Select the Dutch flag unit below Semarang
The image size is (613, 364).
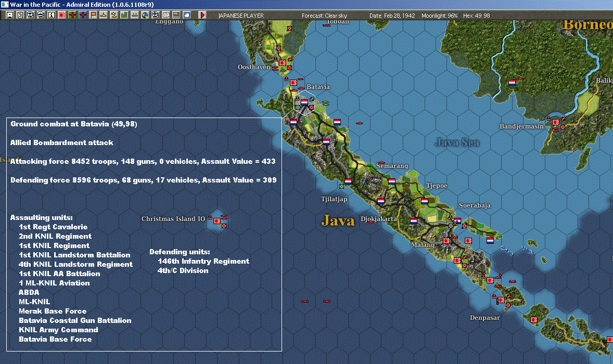(x=392, y=181)
